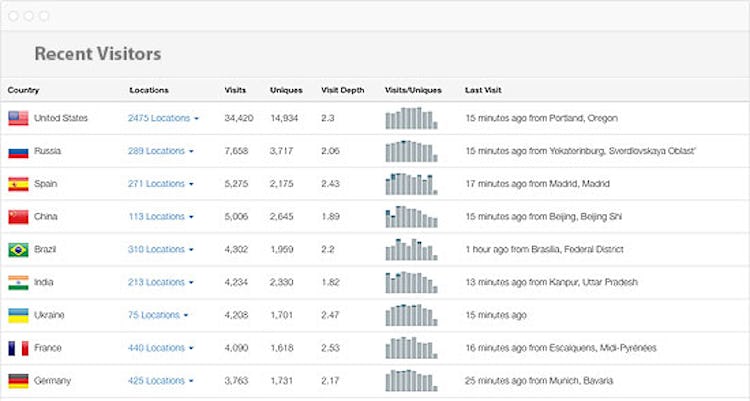Click the Germany flag icon
The width and height of the screenshot is (750, 401).
pos(18,381)
